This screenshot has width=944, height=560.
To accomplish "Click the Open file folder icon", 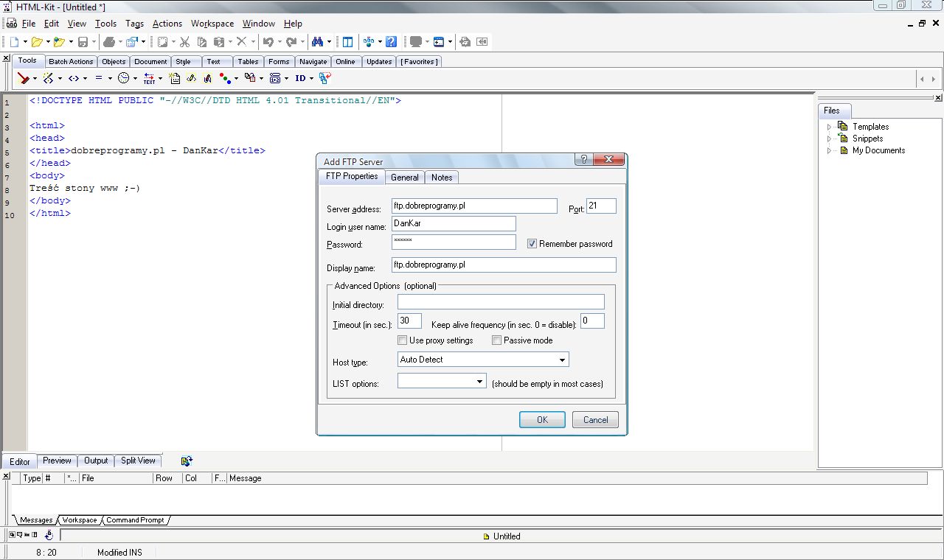I will pos(37,42).
